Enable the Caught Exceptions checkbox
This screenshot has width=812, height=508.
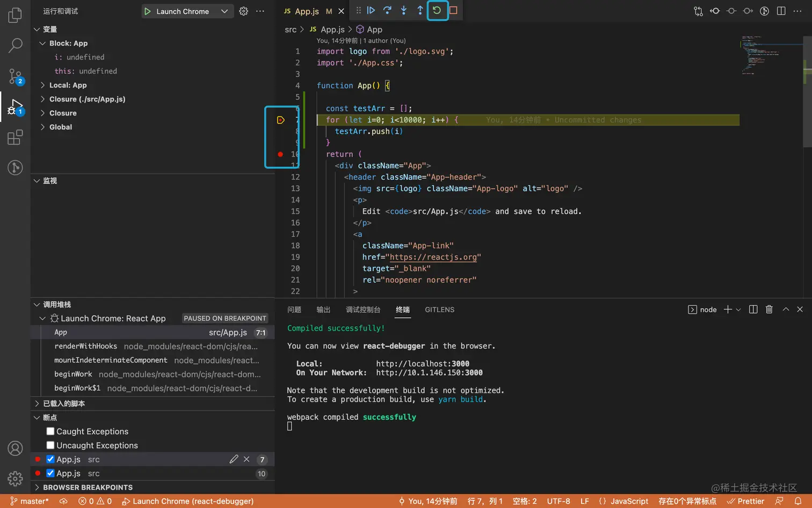click(50, 431)
